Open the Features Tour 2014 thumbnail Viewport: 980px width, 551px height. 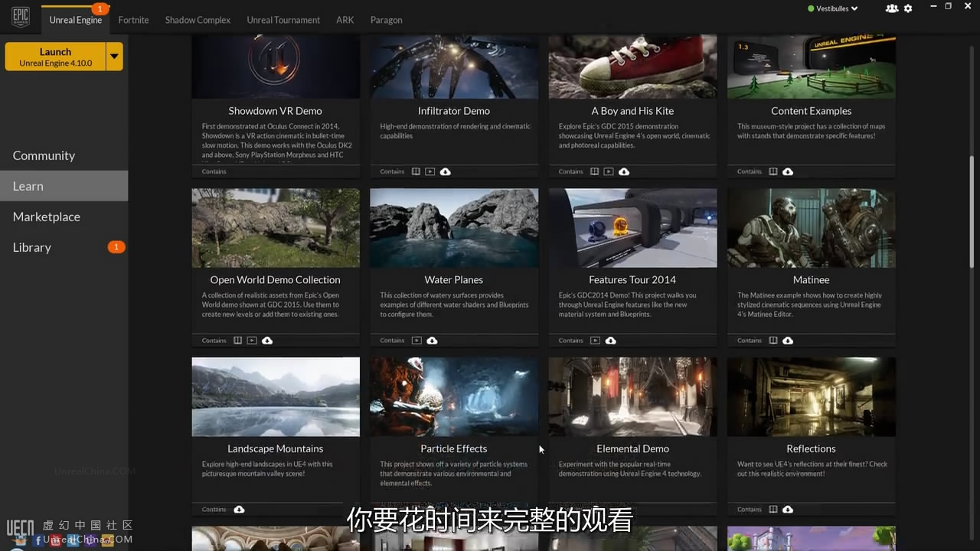pos(632,228)
